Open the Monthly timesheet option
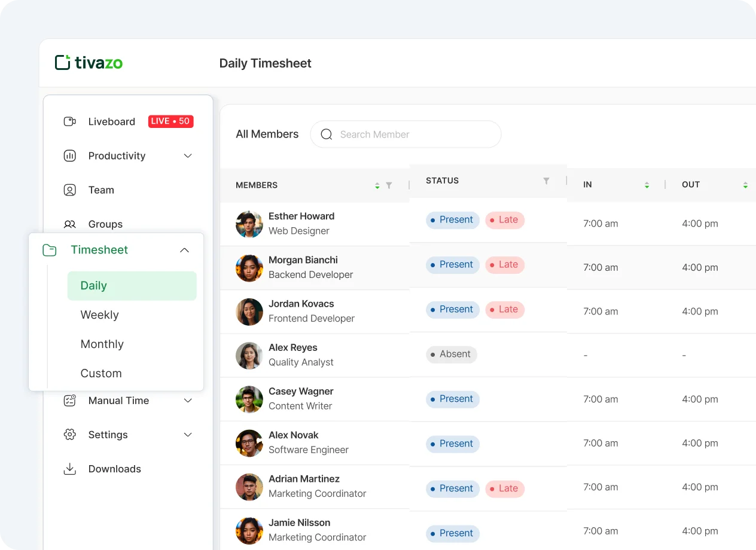The image size is (756, 550). [102, 344]
